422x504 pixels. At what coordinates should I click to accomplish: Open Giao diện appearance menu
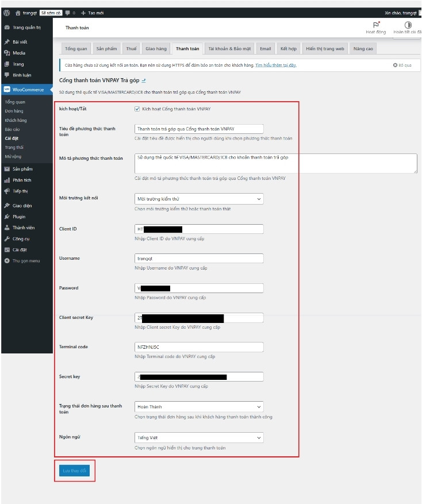coord(22,206)
